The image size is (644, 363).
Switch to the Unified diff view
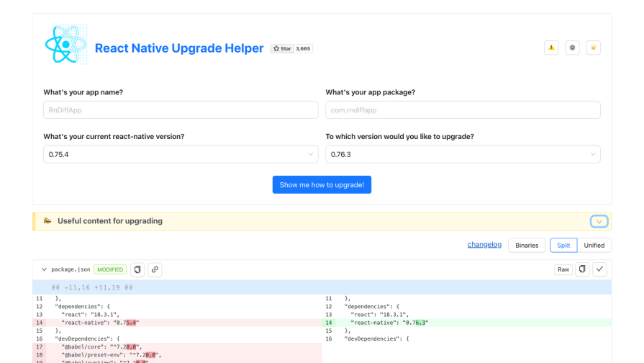[x=594, y=245]
